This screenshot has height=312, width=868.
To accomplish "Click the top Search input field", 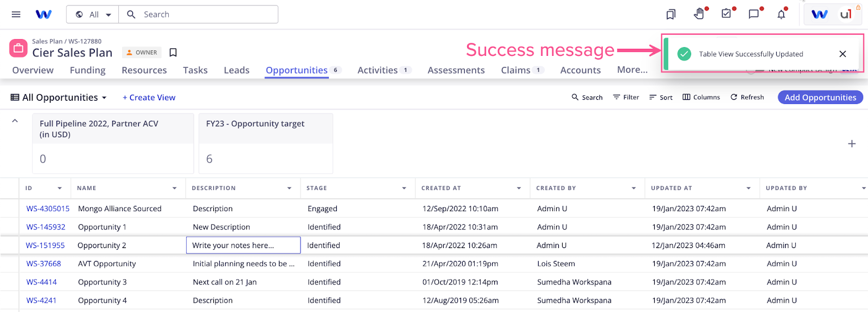I will click(206, 15).
